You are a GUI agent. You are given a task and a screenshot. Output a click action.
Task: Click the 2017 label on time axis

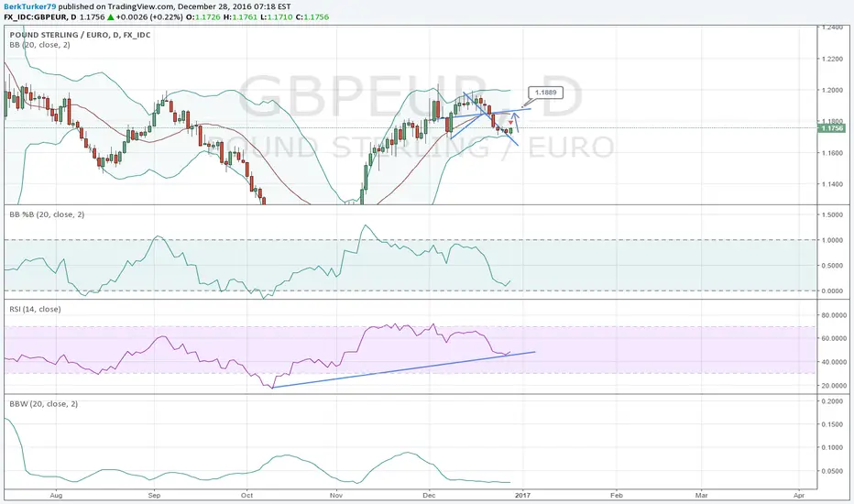(523, 495)
